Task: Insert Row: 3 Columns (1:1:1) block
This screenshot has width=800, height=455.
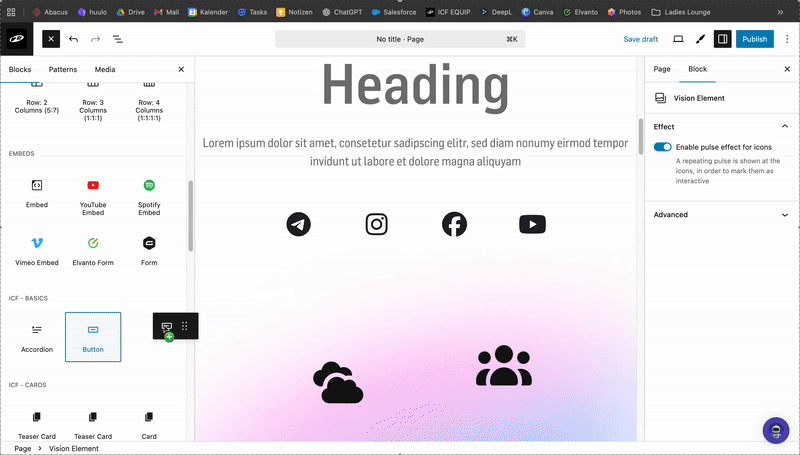Action: 93,103
